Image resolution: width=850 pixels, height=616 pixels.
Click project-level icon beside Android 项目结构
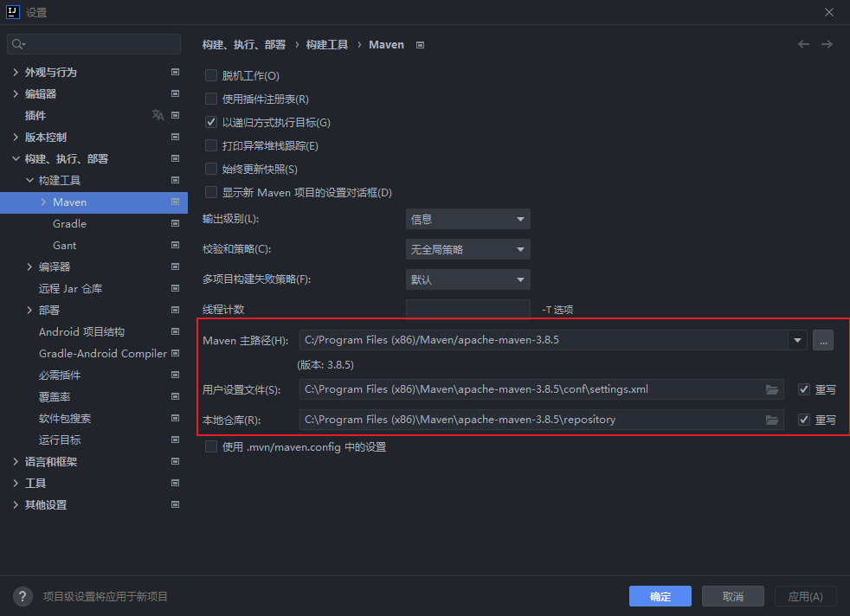[x=175, y=331]
